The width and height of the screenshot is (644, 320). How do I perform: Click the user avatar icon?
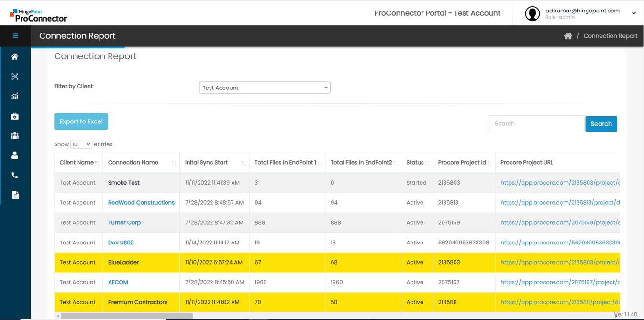533,13
